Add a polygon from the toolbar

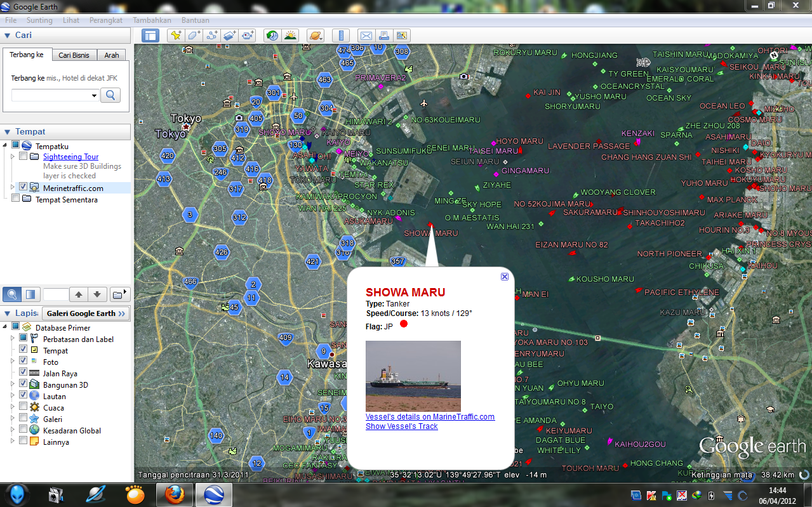pos(194,36)
